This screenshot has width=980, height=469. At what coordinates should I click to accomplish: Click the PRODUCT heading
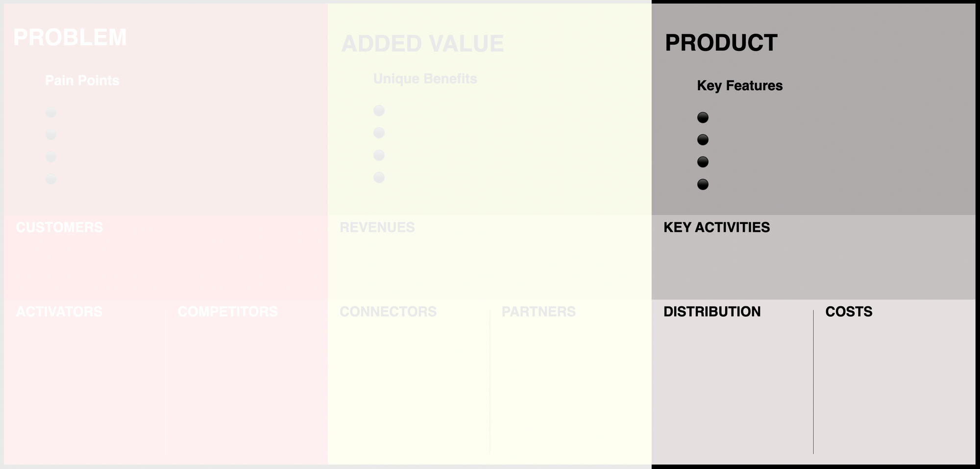[721, 43]
